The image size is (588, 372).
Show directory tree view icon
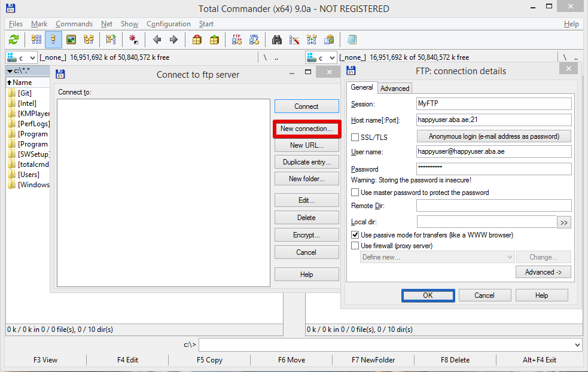pyautogui.click(x=89, y=39)
